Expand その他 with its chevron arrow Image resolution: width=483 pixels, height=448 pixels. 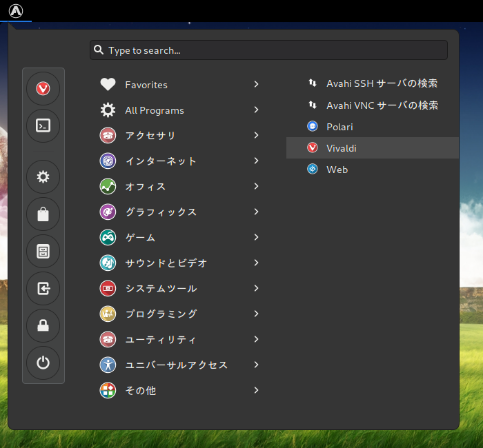(256, 391)
